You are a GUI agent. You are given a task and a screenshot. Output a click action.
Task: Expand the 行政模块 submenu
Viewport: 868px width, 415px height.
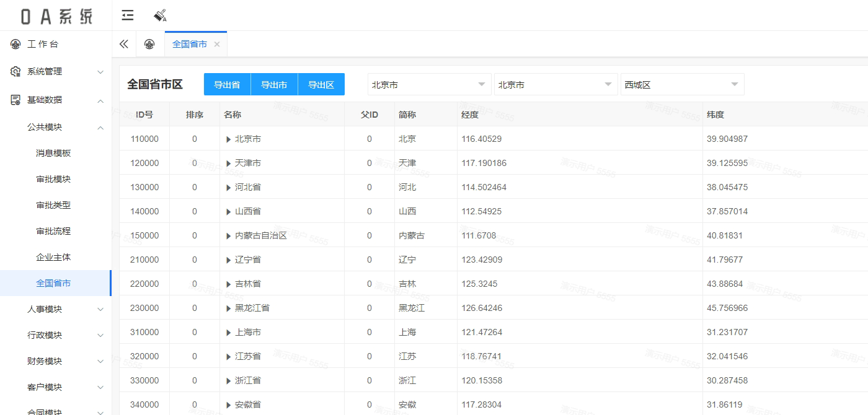coord(56,335)
